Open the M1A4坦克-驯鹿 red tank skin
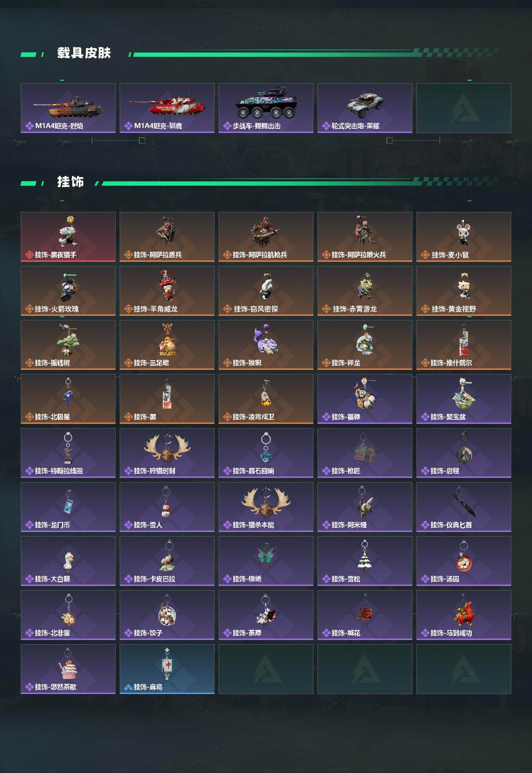The width and height of the screenshot is (532, 773). pyautogui.click(x=167, y=108)
